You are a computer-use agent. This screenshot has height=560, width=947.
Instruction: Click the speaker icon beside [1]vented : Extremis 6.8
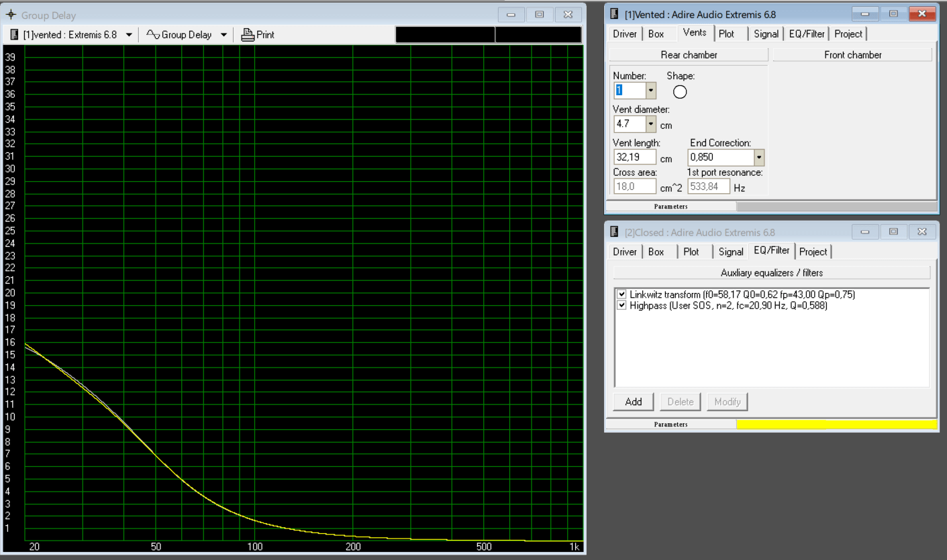click(15, 34)
